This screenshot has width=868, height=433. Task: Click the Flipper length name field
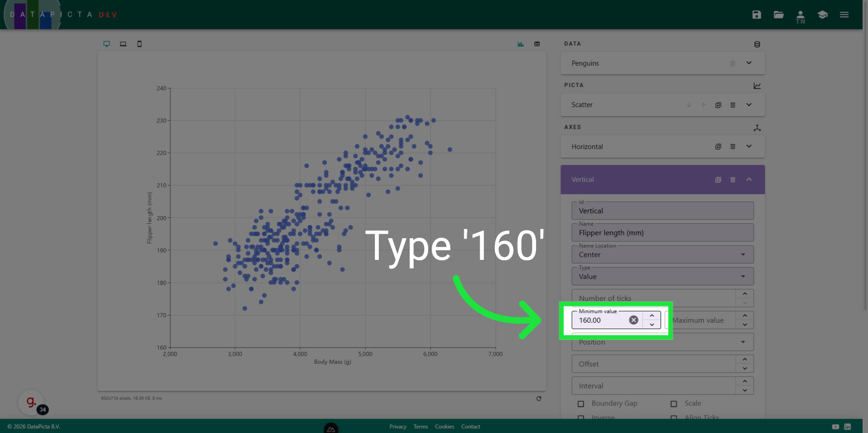click(x=662, y=233)
